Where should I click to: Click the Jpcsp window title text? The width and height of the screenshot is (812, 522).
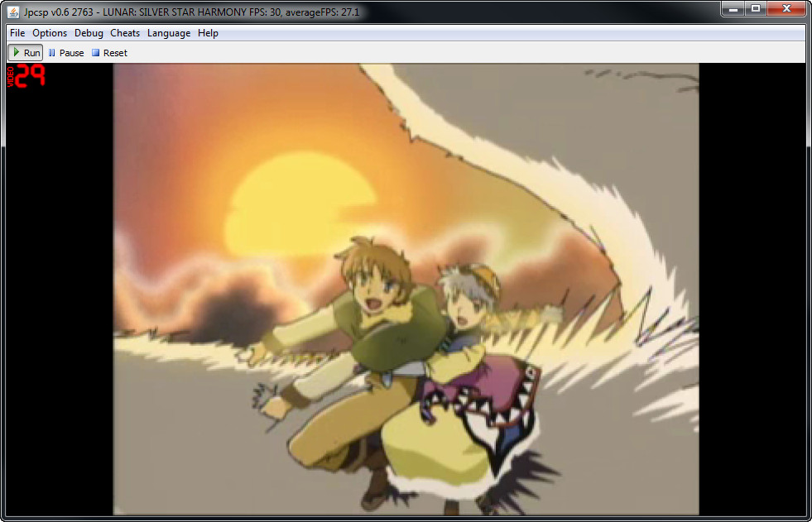195,12
